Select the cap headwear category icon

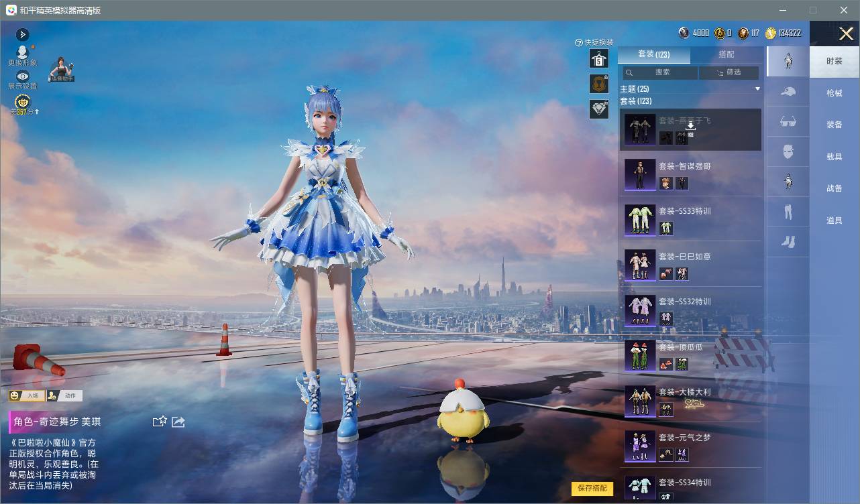[x=788, y=92]
